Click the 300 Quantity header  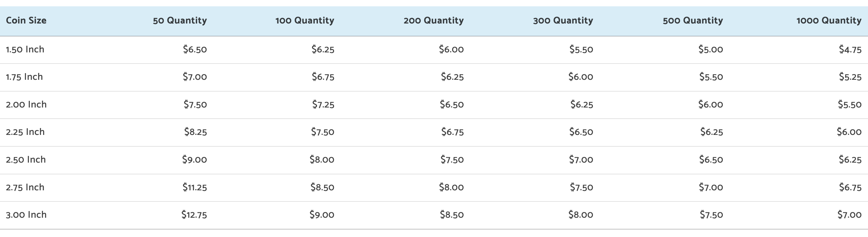pos(563,20)
